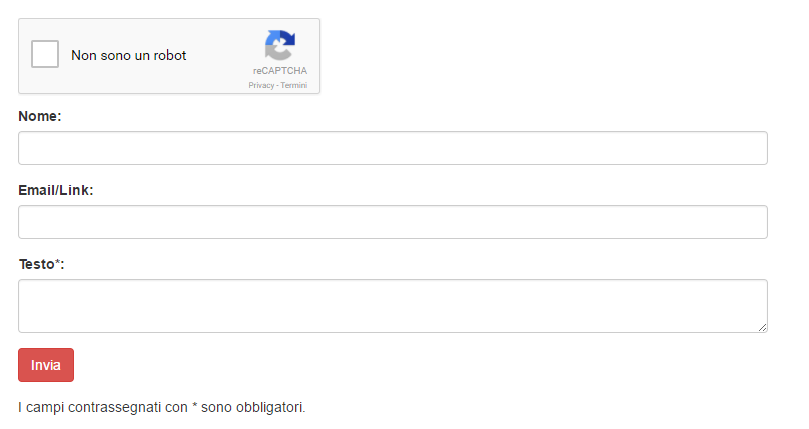Click the required-fields note below Invia
809x429 pixels.
click(x=161, y=407)
